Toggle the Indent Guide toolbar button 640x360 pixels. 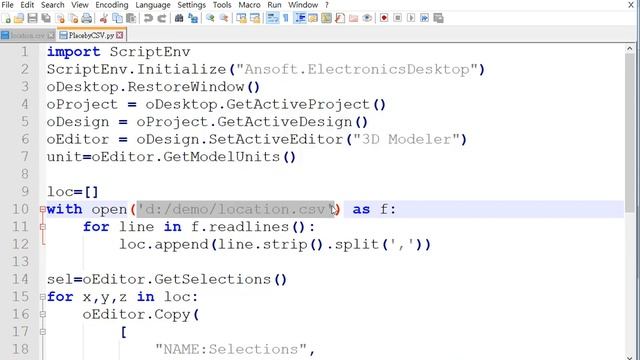[300, 18]
